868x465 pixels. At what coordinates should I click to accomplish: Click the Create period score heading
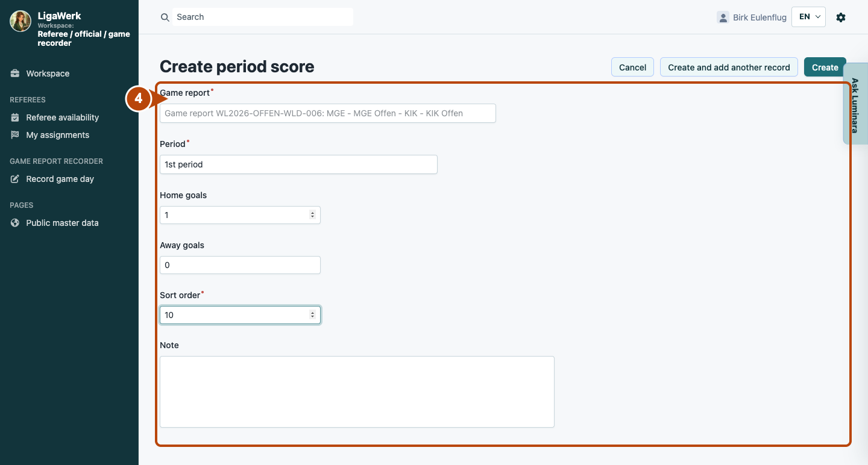click(x=237, y=66)
